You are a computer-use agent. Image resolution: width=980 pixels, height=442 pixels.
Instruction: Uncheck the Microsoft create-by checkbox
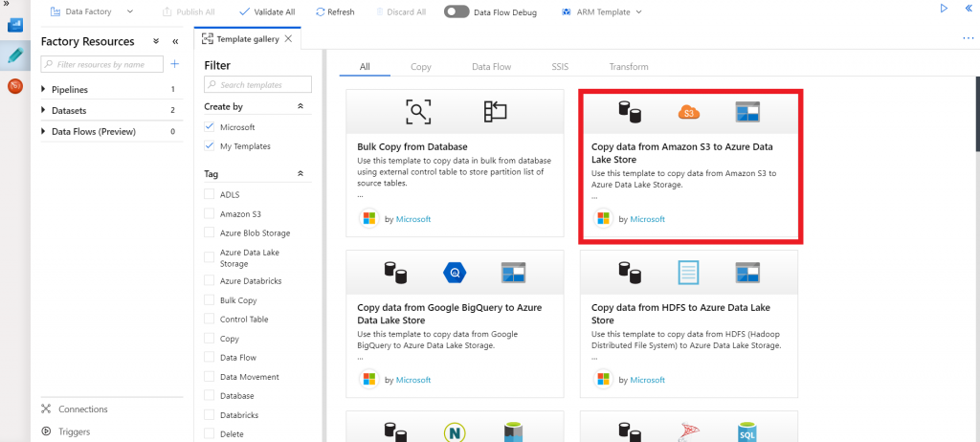pos(210,127)
